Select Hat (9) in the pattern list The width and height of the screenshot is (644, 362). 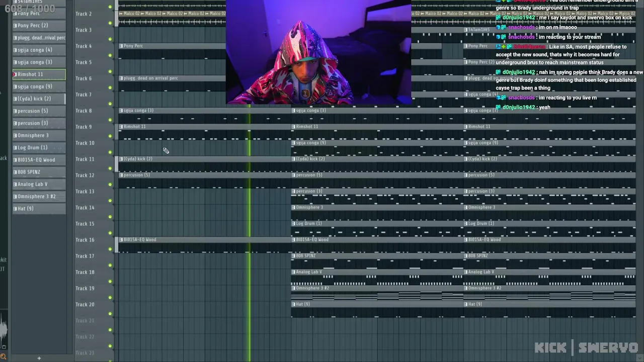click(39, 209)
